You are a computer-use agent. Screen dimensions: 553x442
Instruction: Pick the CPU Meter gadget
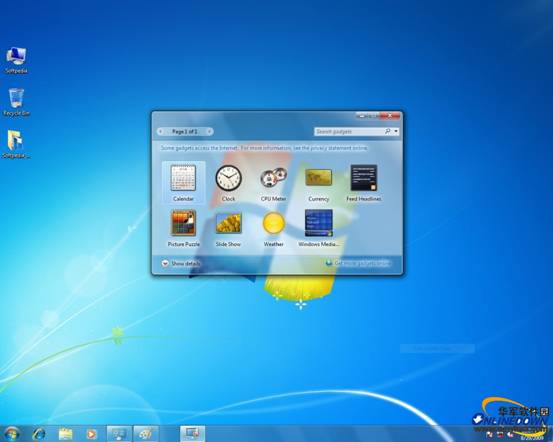(x=273, y=182)
